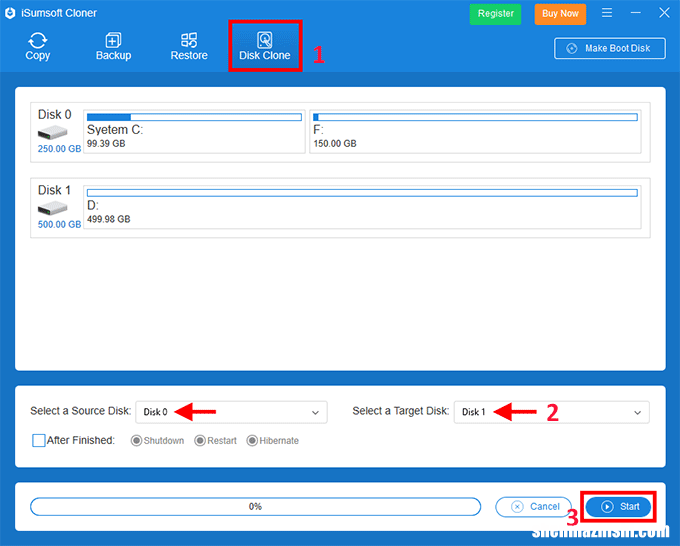This screenshot has width=680, height=546.
Task: Choose the Shutdown radio option
Action: (157, 441)
